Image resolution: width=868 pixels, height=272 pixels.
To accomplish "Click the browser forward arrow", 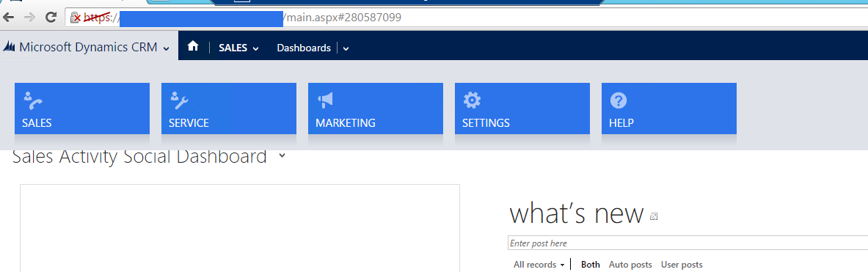I will click(x=29, y=17).
